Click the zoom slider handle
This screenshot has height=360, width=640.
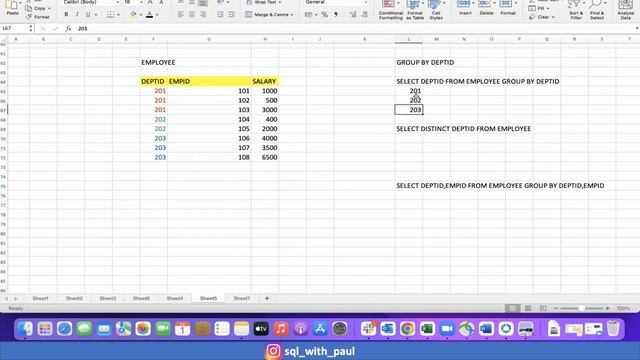581,309
